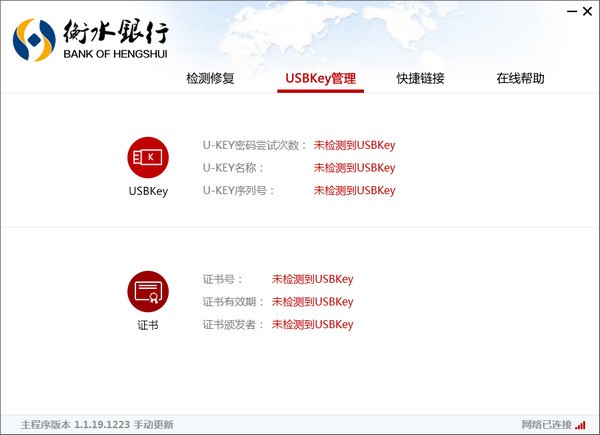Select the USBKey管理 tab

click(321, 78)
